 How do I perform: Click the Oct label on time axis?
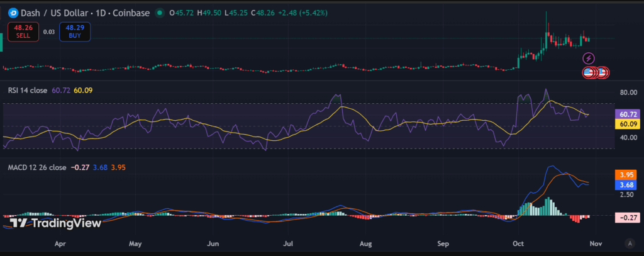(x=519, y=242)
